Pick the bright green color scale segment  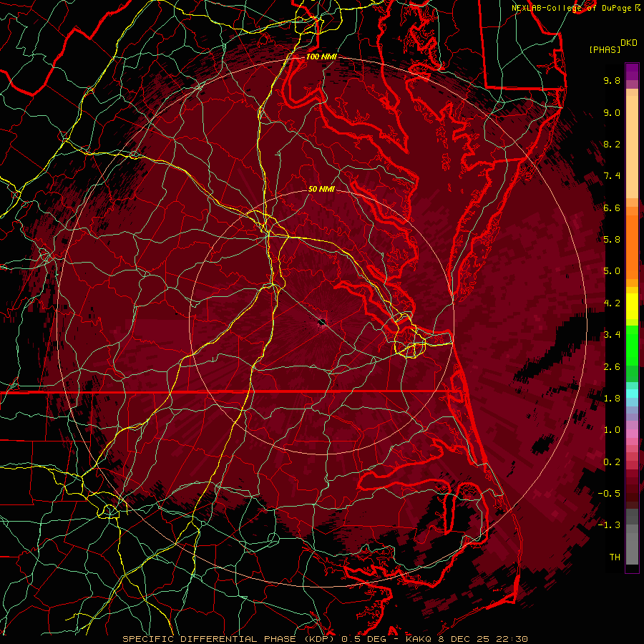[632, 345]
